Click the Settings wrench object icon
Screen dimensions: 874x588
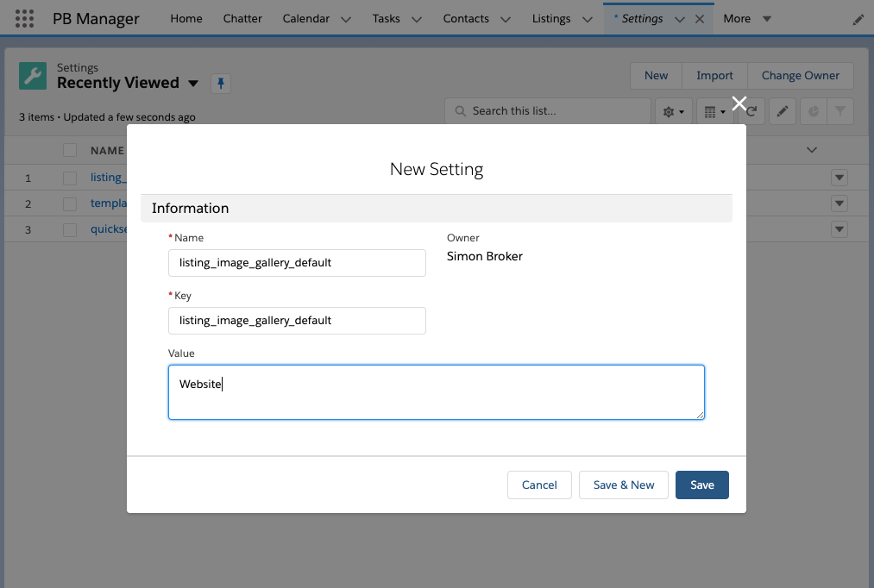click(33, 76)
